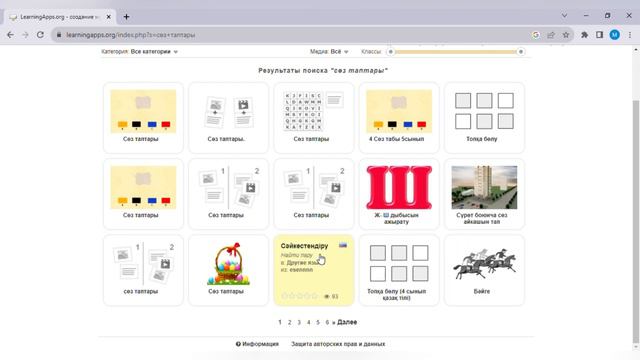Open the highlighted Сәйкестендіру app card

[313, 270]
